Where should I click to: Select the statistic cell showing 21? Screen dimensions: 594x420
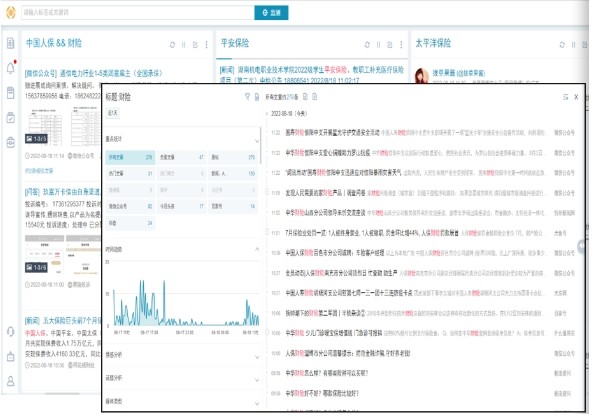click(x=130, y=173)
